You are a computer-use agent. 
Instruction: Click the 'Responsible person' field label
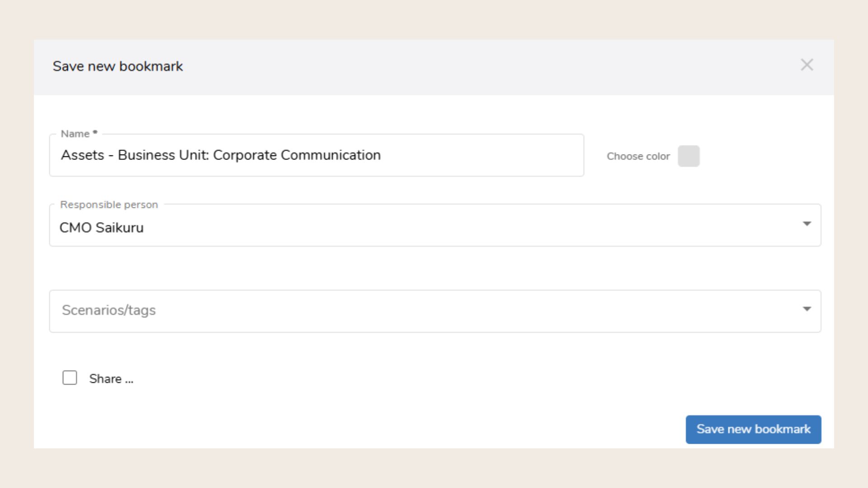(109, 205)
